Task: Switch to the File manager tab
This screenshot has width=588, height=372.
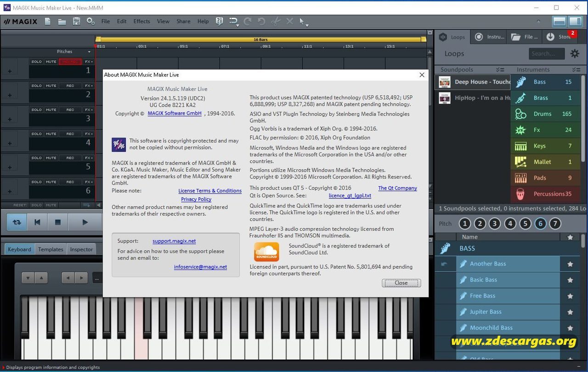Action: (525, 37)
